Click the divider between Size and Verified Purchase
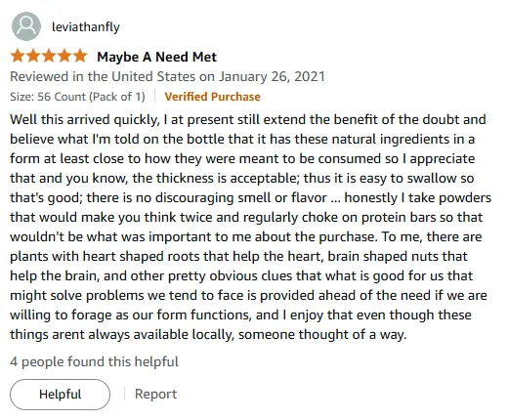 (155, 97)
